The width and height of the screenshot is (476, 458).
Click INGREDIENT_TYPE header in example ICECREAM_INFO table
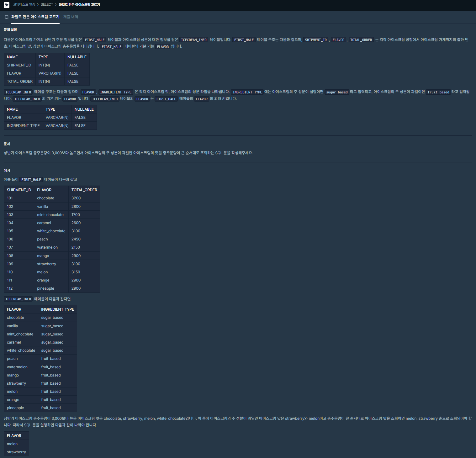58,309
